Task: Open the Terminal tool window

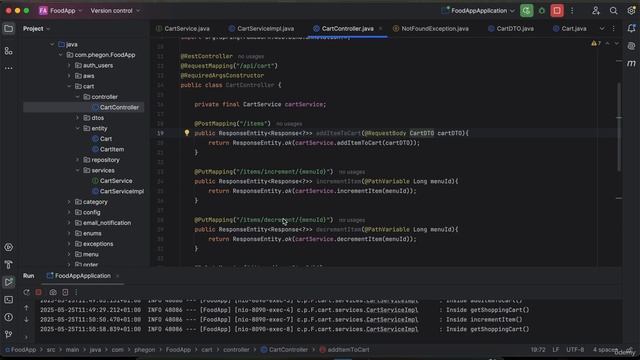Action: coord(8,300)
